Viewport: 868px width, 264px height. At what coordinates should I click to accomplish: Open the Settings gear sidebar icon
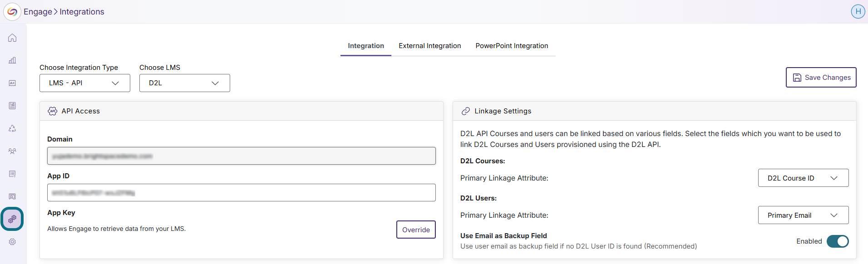(12, 242)
